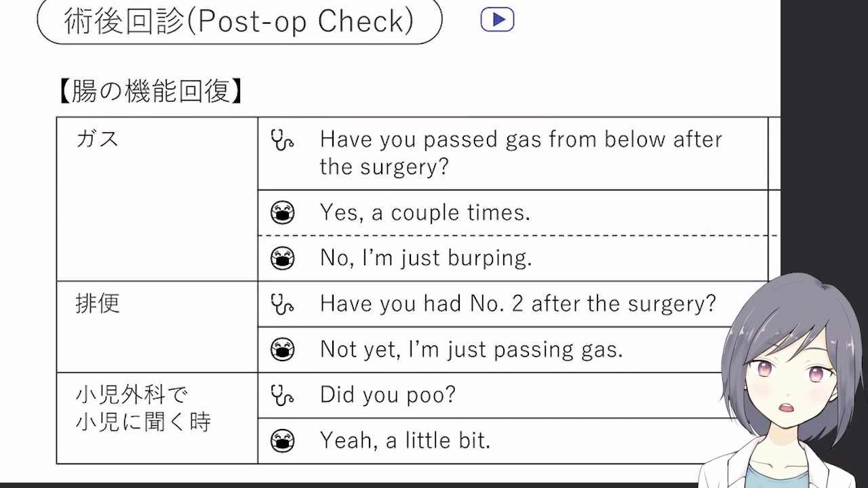This screenshot has width=868, height=488.
Task: Click the question "Have you had No. 2 after the surgery?"
Action: 517,304
